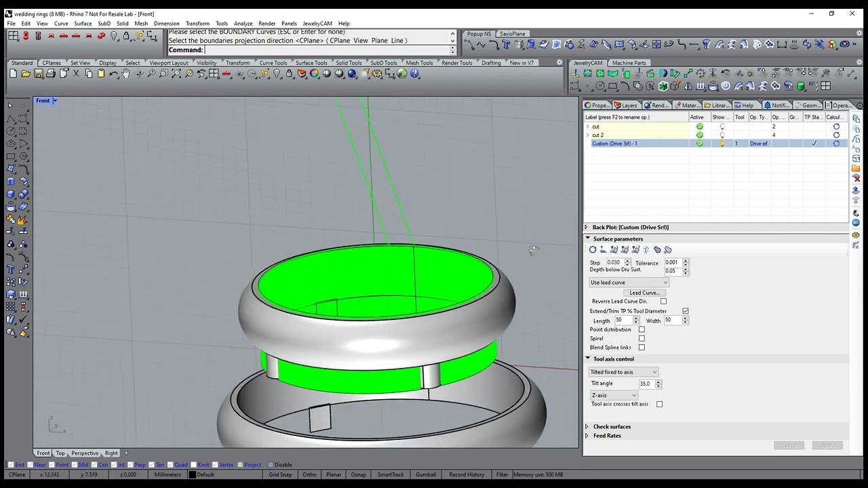868x488 pixels.
Task: Click the recalculate icon in Surface parameters
Action: [593, 249]
